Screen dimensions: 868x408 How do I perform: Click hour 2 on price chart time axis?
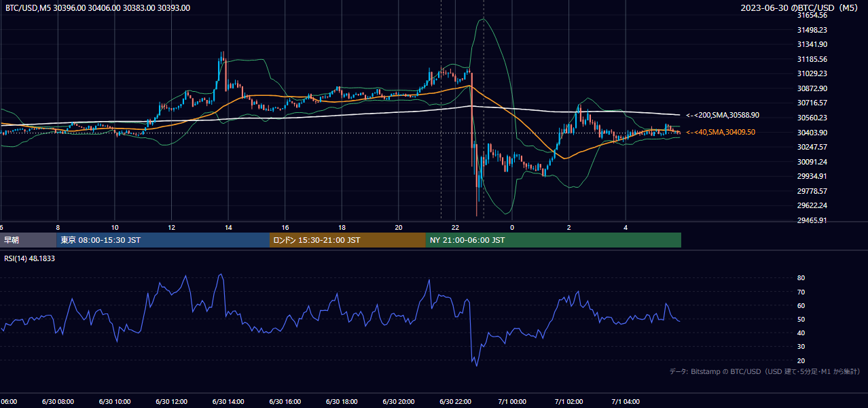pyautogui.click(x=569, y=227)
